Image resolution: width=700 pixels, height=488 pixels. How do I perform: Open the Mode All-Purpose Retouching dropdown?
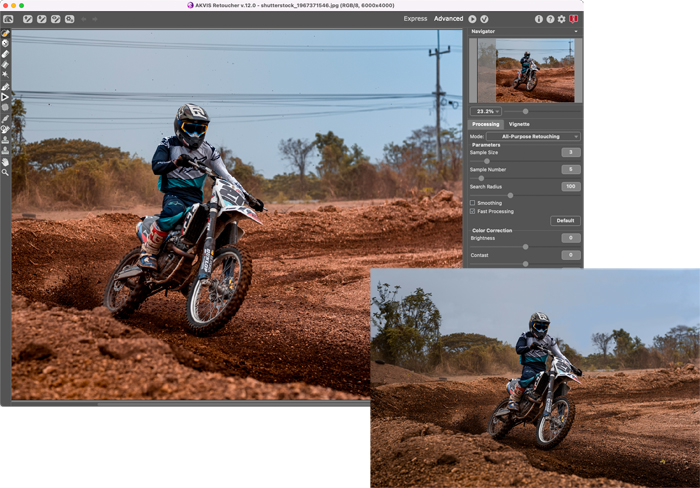point(532,136)
